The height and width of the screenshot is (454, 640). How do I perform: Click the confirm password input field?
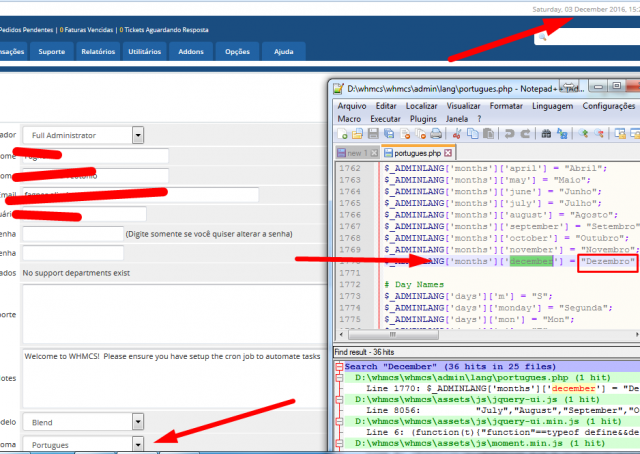tap(73, 253)
